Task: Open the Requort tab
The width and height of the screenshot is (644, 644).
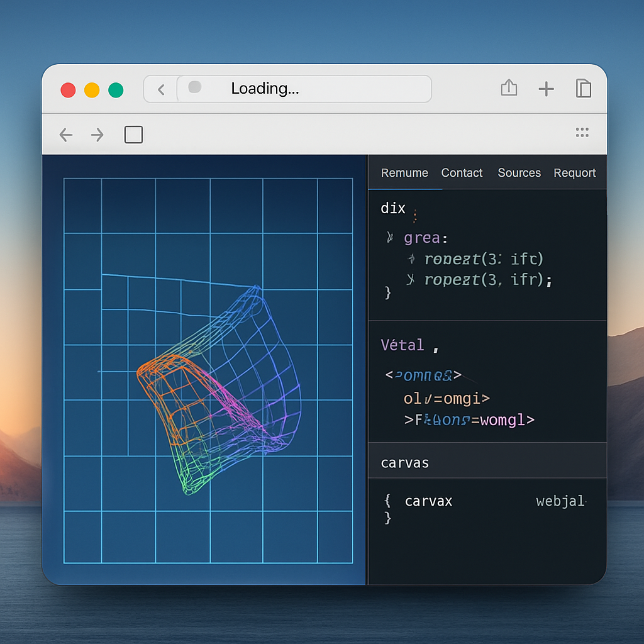Action: click(x=575, y=173)
